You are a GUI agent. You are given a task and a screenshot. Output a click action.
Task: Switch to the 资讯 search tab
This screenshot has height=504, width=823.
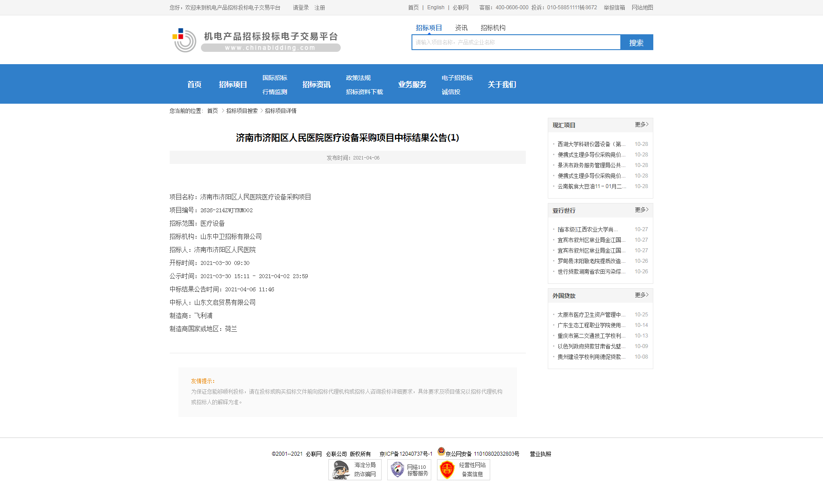click(x=461, y=27)
